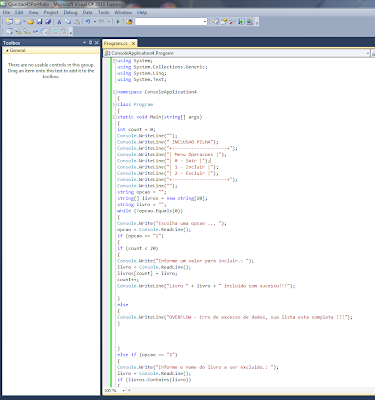The image size is (375, 400).
Task: Close the Toolbox panel
Action: [97, 43]
